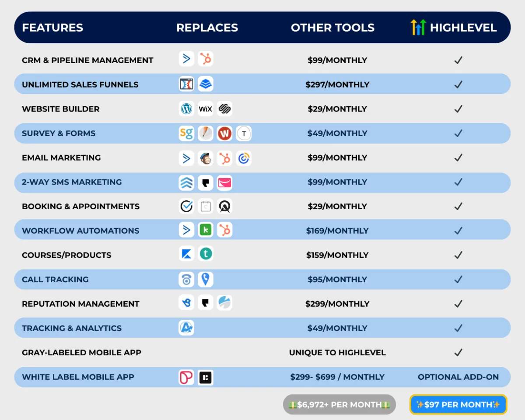Click the ActiveCampaign icon in Email Marketing row
Screen dimensions: 525x420
187,158
